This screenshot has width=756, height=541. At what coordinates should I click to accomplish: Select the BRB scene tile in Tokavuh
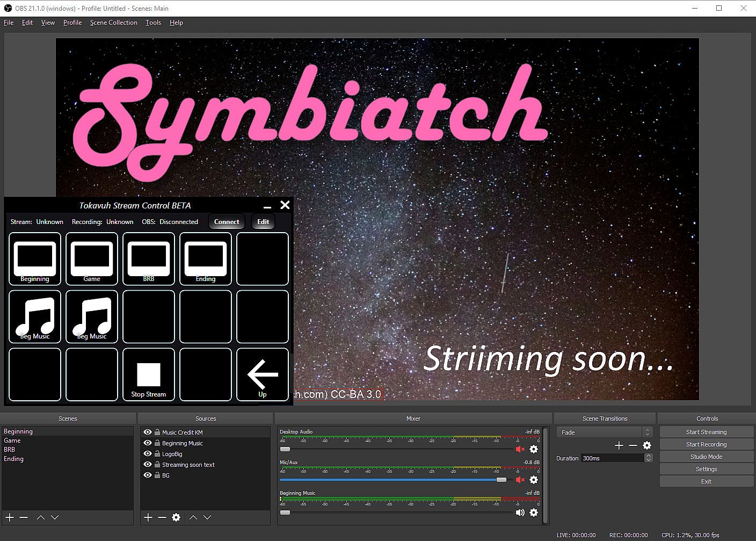click(x=149, y=259)
